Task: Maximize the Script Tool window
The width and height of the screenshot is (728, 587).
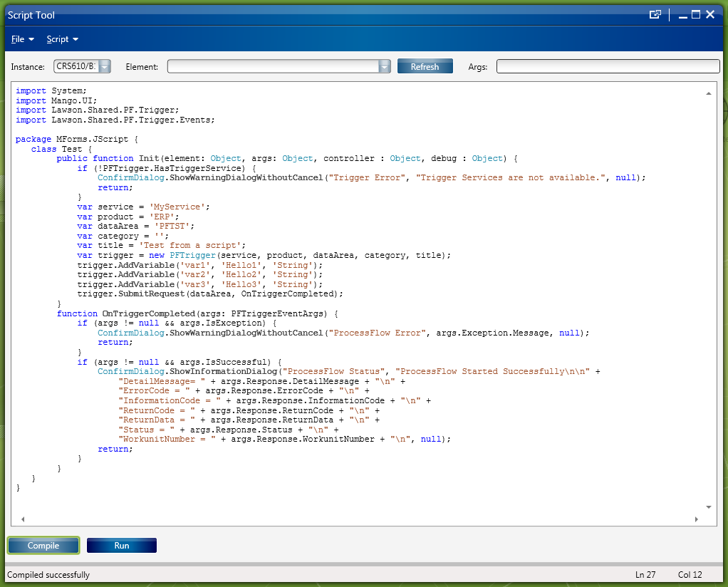Action: click(696, 15)
